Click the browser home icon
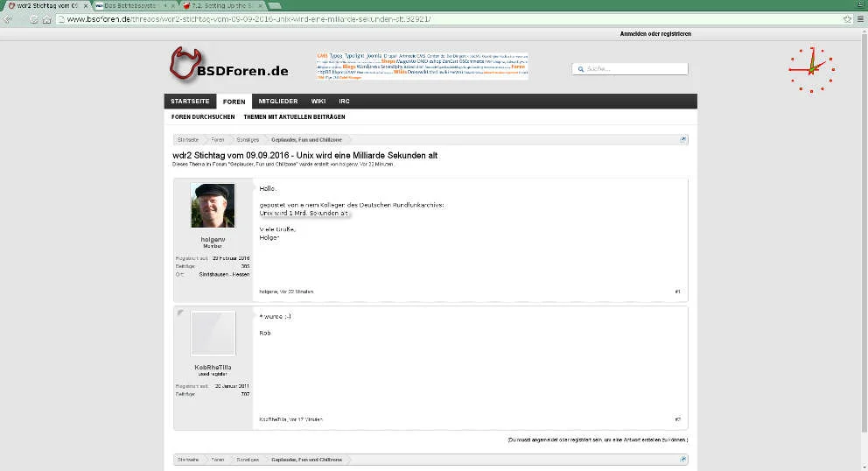This screenshot has height=471, width=868. click(47, 19)
